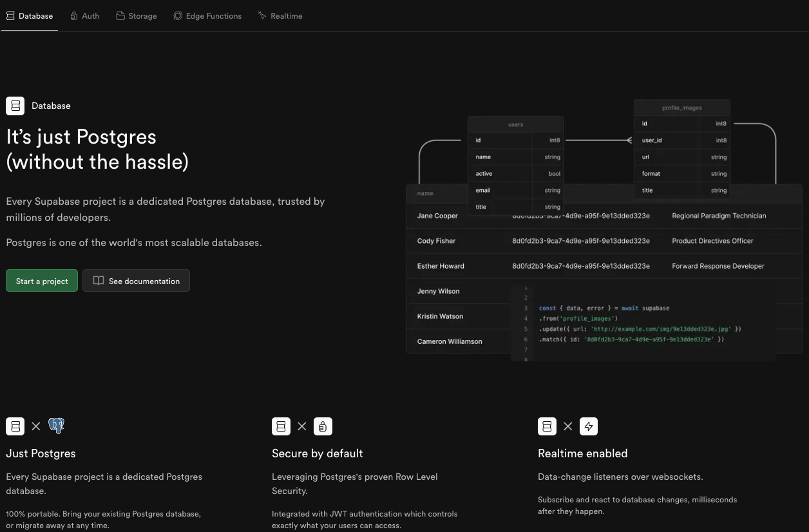
Task: Select the Cody Fisher row
Action: [604, 241]
